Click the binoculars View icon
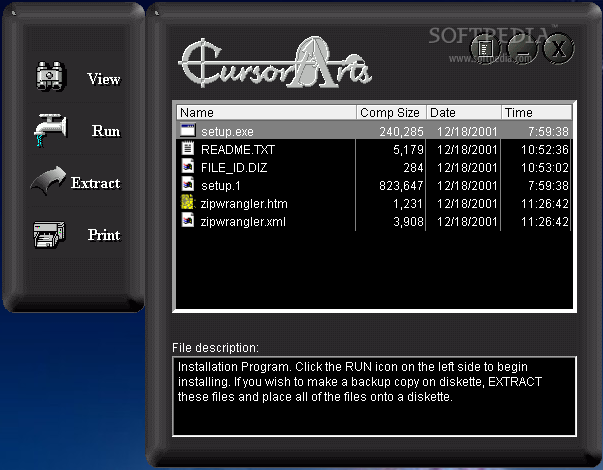The image size is (603, 470). (x=50, y=76)
